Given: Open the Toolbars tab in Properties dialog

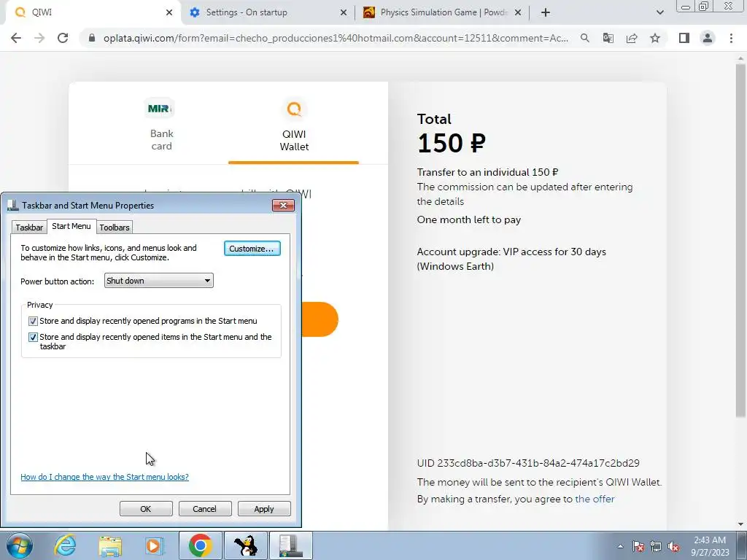Looking at the screenshot, I should (115, 227).
